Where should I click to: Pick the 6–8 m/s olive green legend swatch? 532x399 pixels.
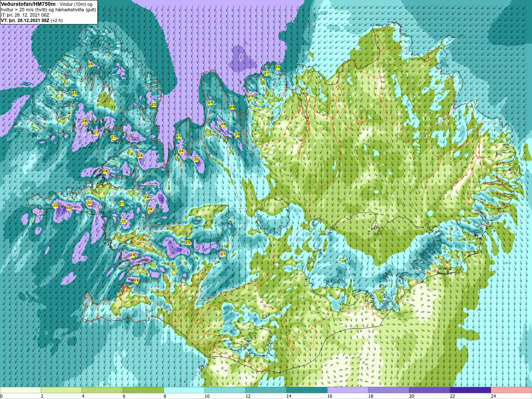[143, 390]
